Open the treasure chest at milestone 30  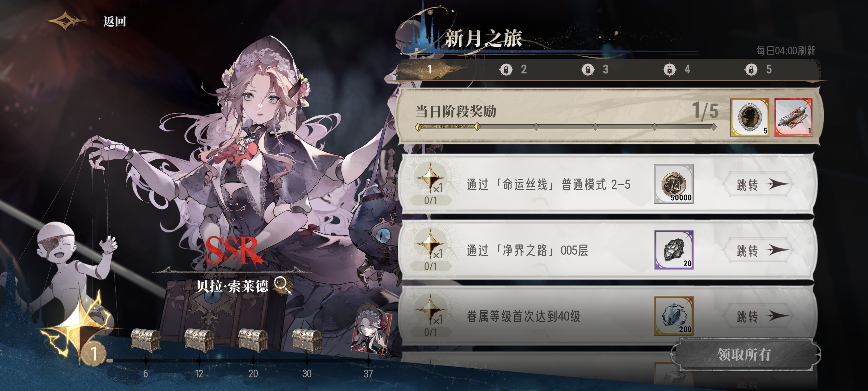[307, 340]
